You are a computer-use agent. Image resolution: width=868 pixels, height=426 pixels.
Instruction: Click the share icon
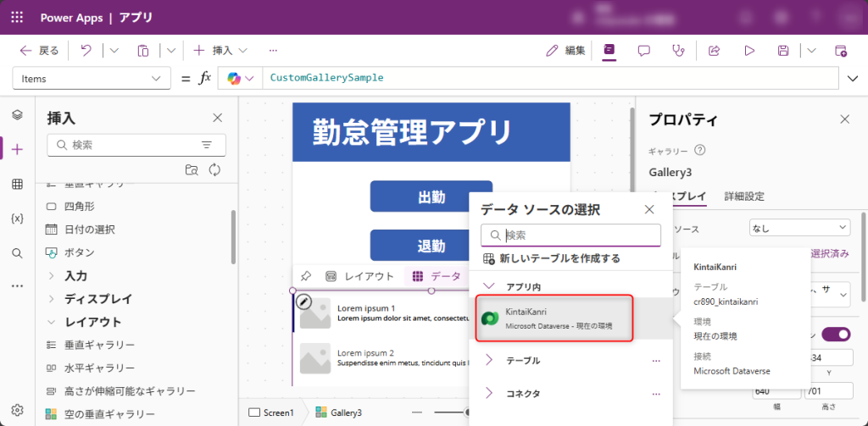(x=714, y=51)
